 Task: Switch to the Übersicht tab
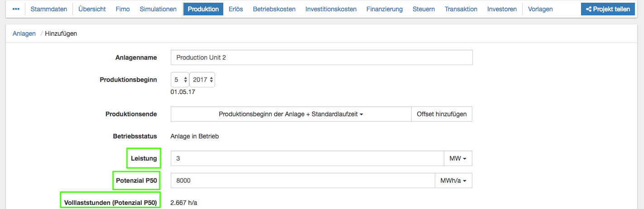pyautogui.click(x=92, y=9)
